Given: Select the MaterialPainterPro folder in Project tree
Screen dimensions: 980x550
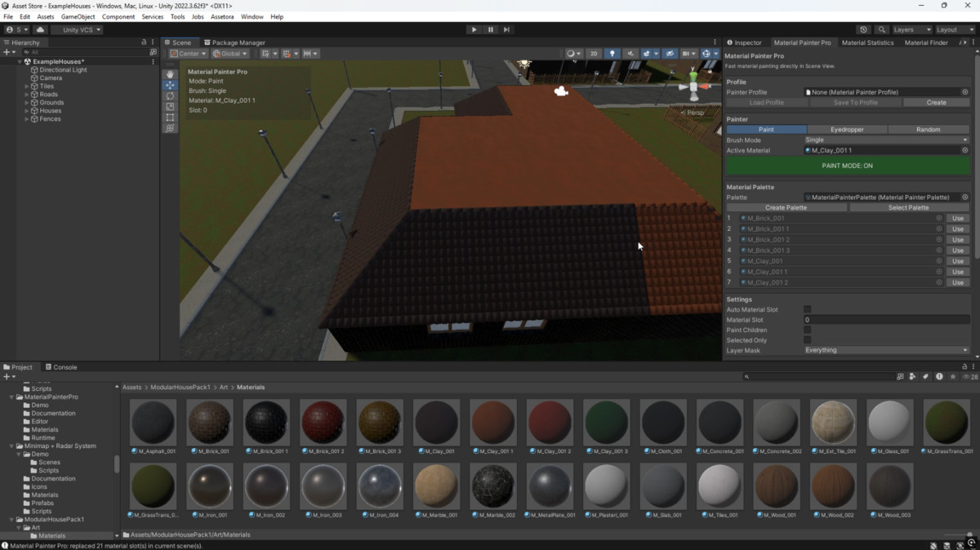Looking at the screenshot, I should pos(51,397).
